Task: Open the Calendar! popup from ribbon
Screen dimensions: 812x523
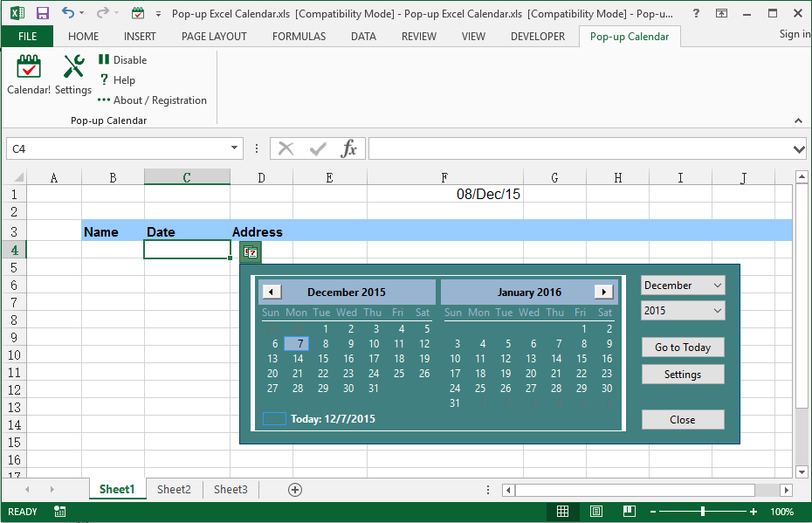Action: [x=29, y=74]
